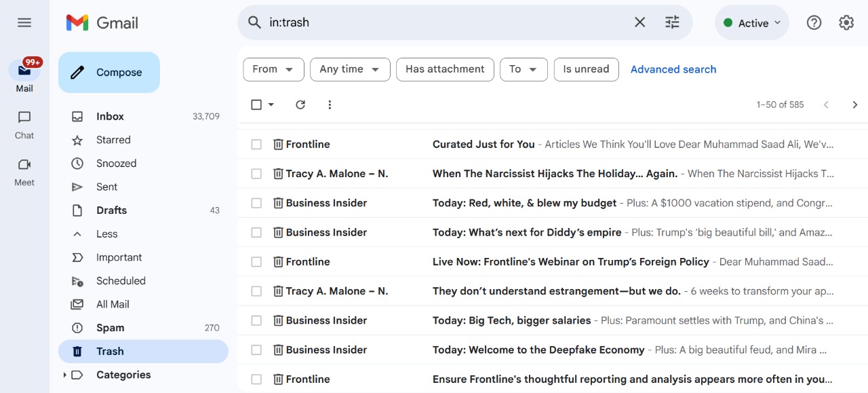Click trash icon on 'Ensure Frontline's thoughtful reporting' row
This screenshot has height=393, width=868.
click(x=278, y=379)
